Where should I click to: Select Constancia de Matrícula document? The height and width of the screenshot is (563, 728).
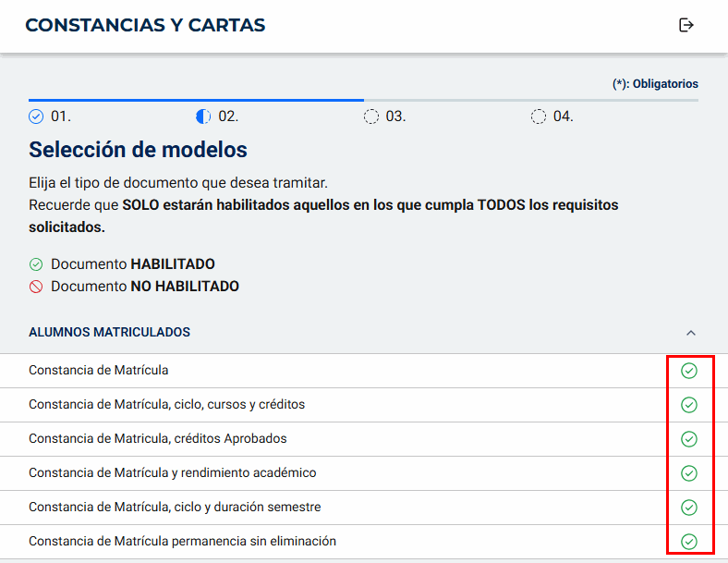point(99,371)
